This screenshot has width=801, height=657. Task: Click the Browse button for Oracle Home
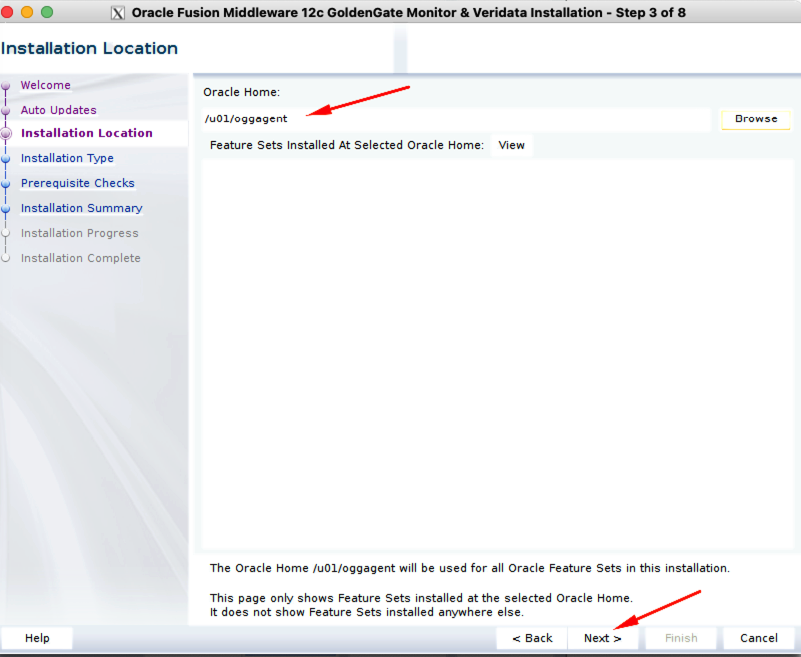tap(756, 119)
